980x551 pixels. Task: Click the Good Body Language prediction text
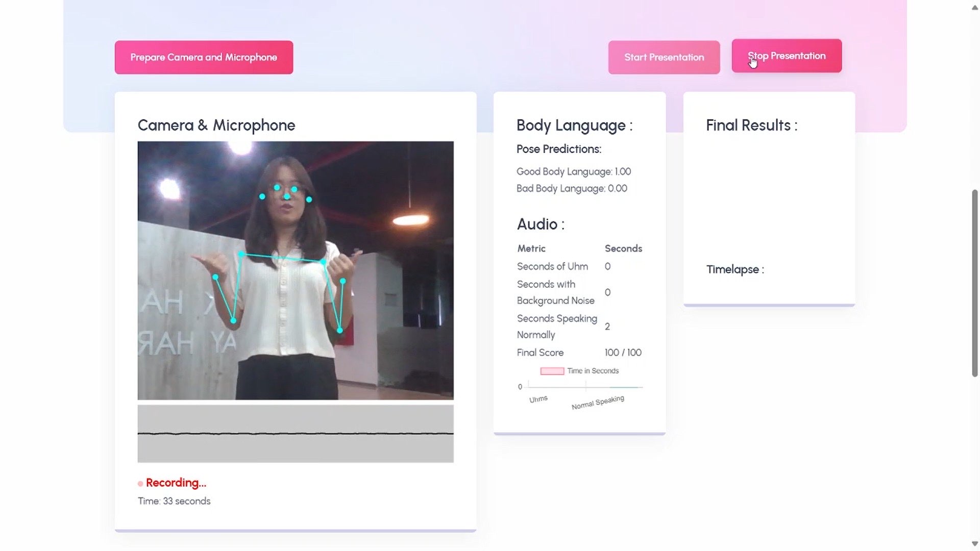573,171
